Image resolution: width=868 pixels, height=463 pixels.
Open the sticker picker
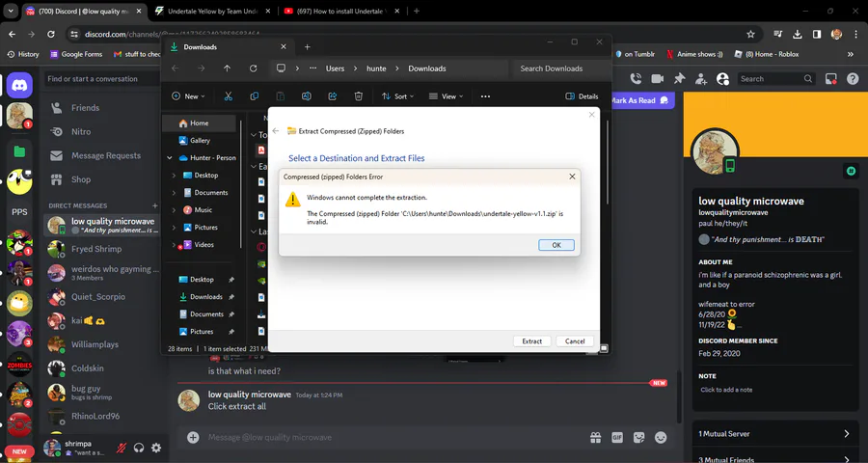point(638,438)
